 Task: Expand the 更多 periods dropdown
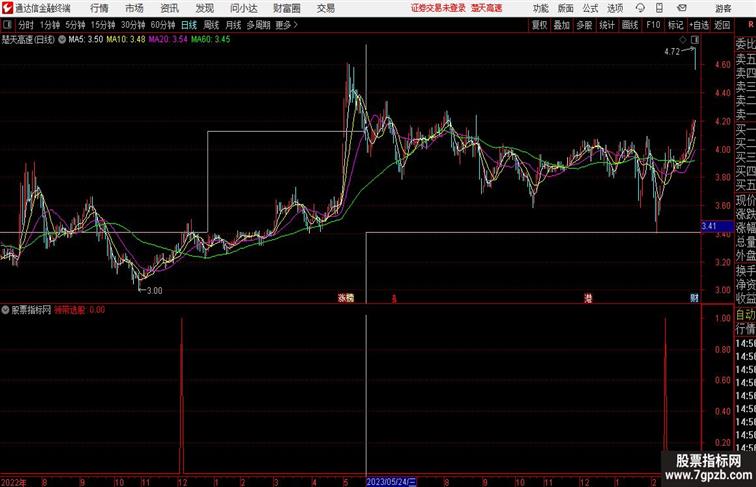286,25
